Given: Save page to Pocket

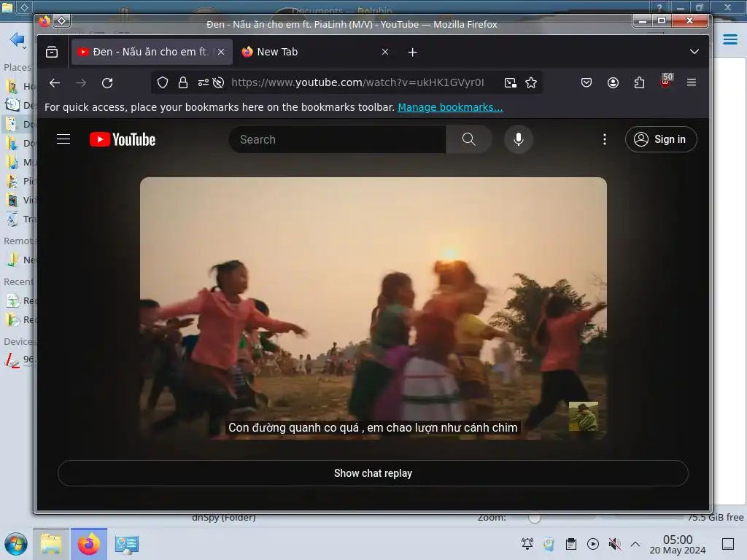Looking at the screenshot, I should 587,83.
